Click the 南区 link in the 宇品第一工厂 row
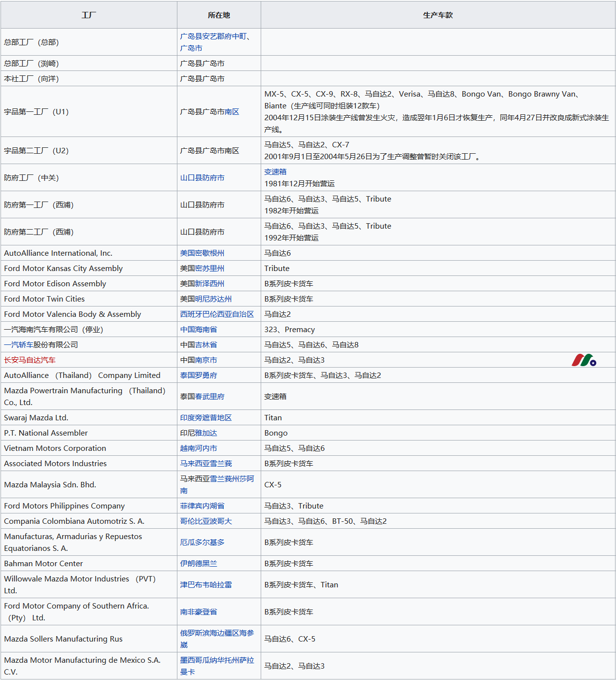616x680 pixels. click(x=232, y=112)
